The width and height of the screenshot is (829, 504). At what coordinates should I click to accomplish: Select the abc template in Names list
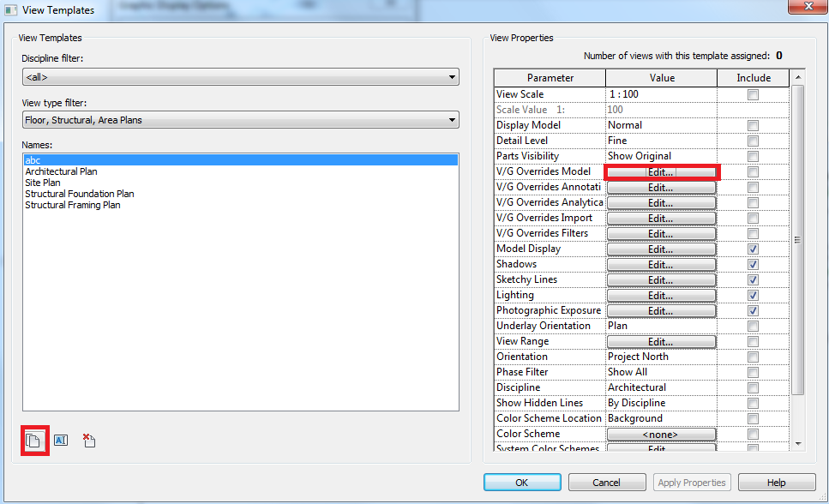tap(241, 159)
